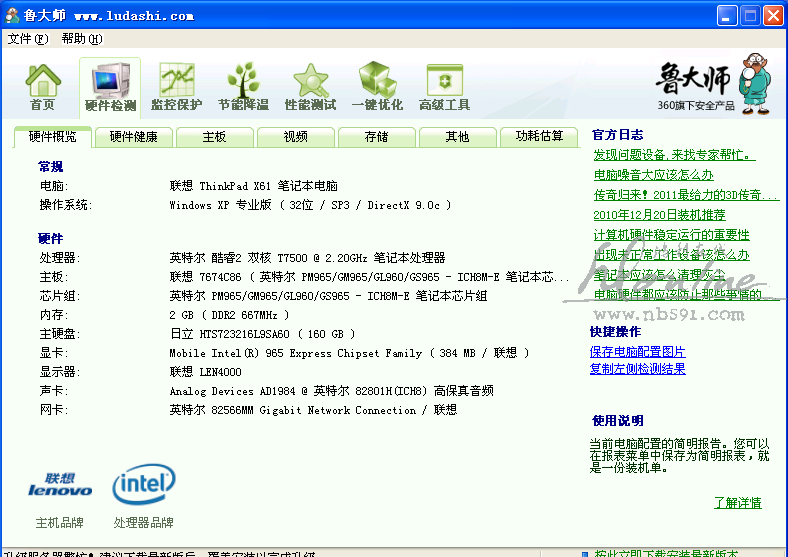Switch to the 硬件健康 tab
Image resolution: width=788 pixels, height=557 pixels.
(133, 137)
